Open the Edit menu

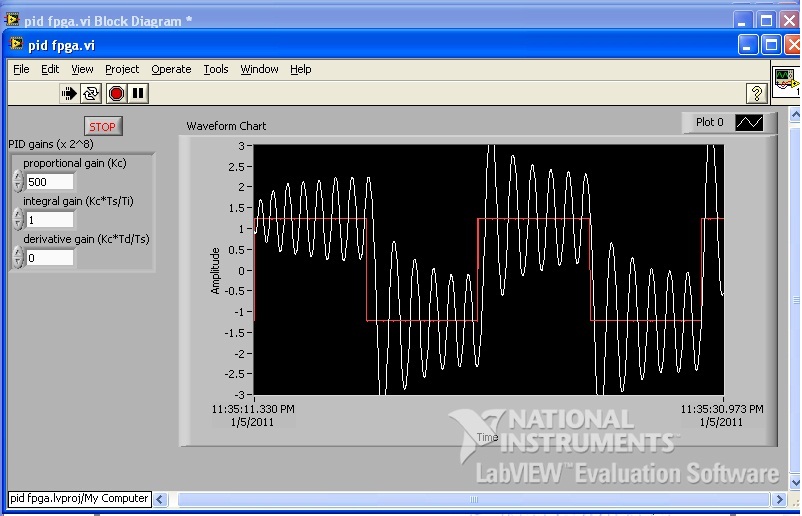[50, 69]
